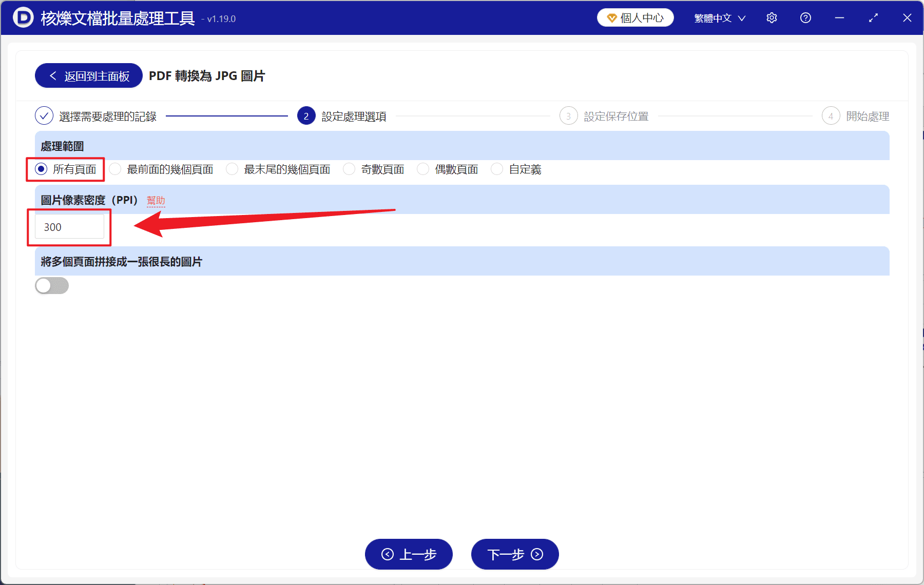Click the step 4 開始處理 indicator

pos(831,116)
